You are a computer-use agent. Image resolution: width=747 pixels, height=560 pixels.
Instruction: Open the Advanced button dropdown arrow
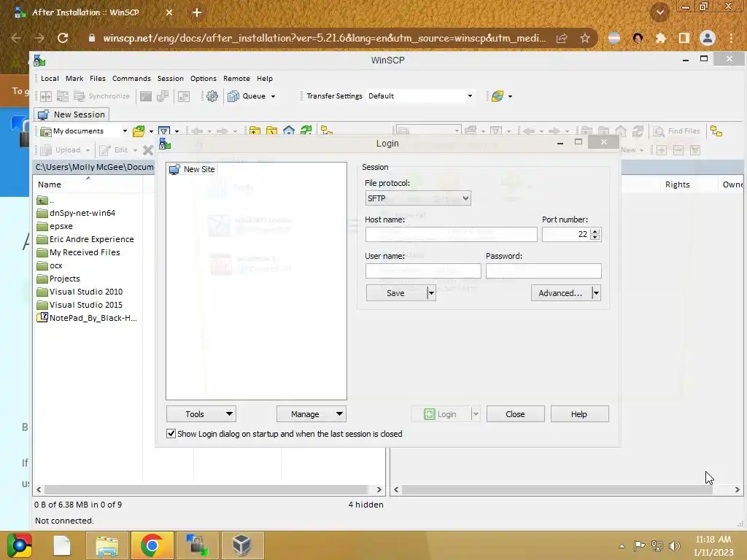(596, 293)
